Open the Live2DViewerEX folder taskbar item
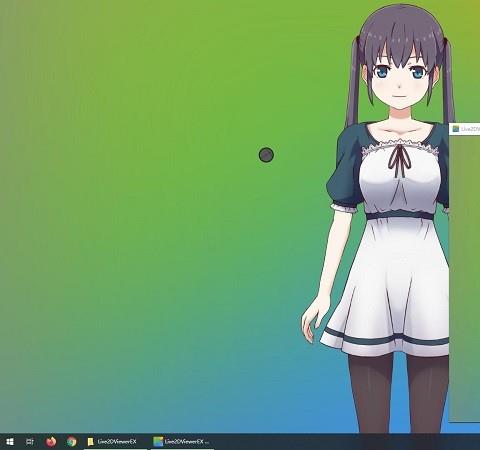The height and width of the screenshot is (450, 480). tap(115, 442)
